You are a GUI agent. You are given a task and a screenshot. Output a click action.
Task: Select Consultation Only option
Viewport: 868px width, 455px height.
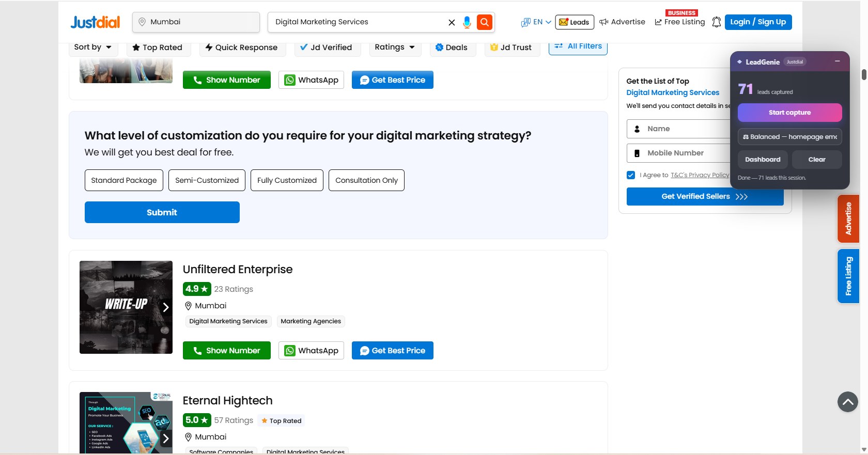pos(367,180)
